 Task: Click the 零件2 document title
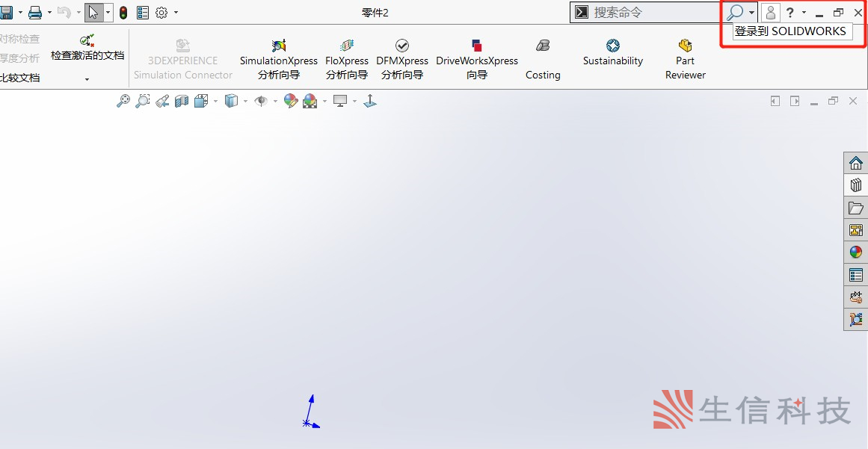tap(375, 13)
